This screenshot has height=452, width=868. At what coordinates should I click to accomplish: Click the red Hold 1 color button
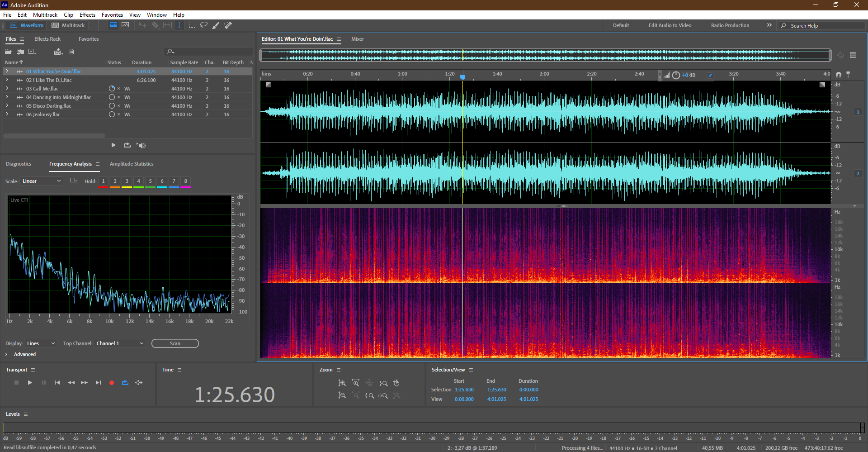103,181
